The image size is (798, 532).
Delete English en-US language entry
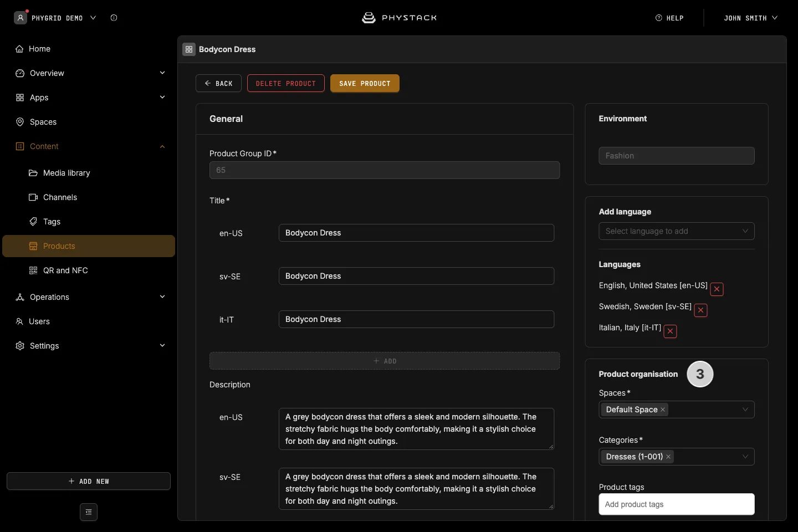[717, 289]
